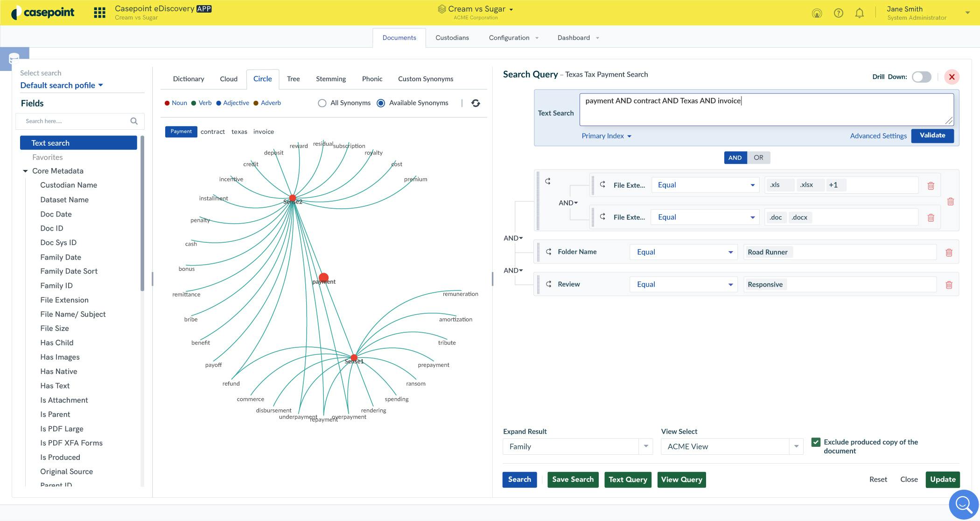Click the synonym refresh icon
Viewport: 980px width, 521px height.
pyautogui.click(x=476, y=103)
